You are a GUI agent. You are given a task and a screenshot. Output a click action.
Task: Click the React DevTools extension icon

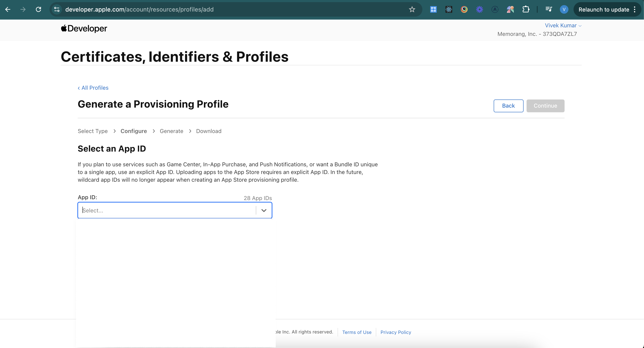(x=449, y=9)
